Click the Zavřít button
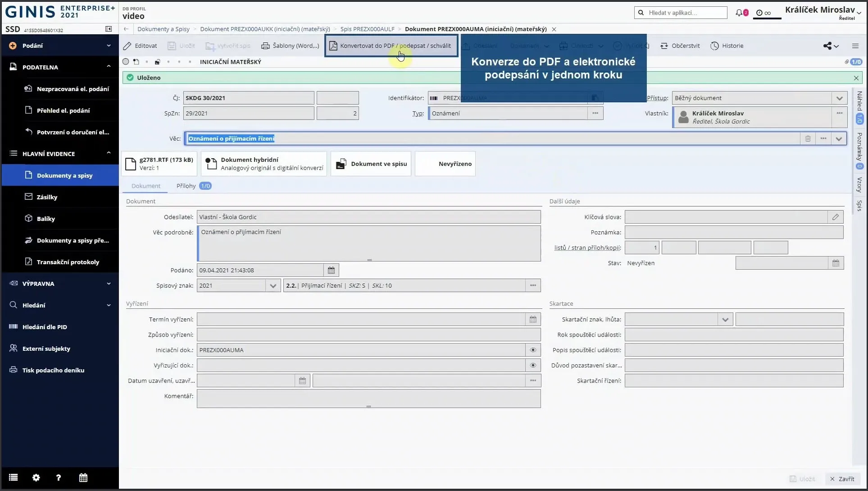Image resolution: width=868 pixels, height=491 pixels. tap(842, 479)
